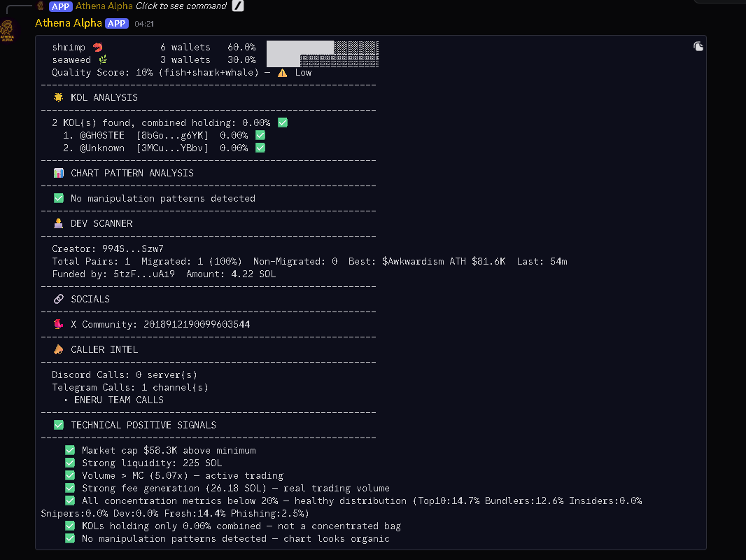Click the APP badge beside the Athena Alpha message author name
This screenshot has width=746, height=560.
click(117, 23)
